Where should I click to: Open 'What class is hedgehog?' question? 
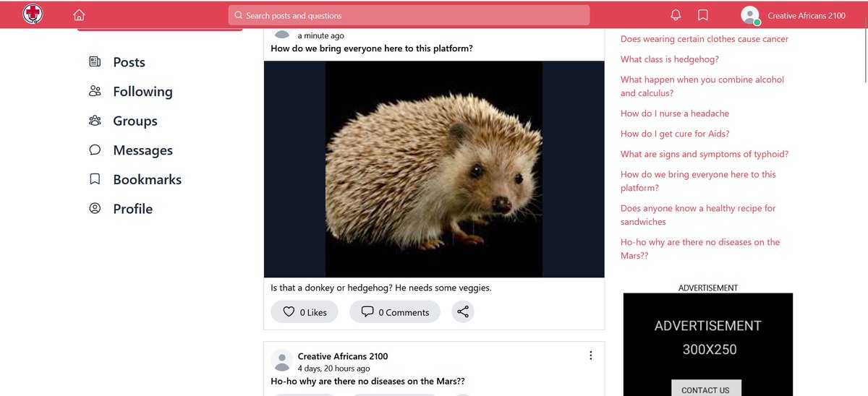(670, 59)
